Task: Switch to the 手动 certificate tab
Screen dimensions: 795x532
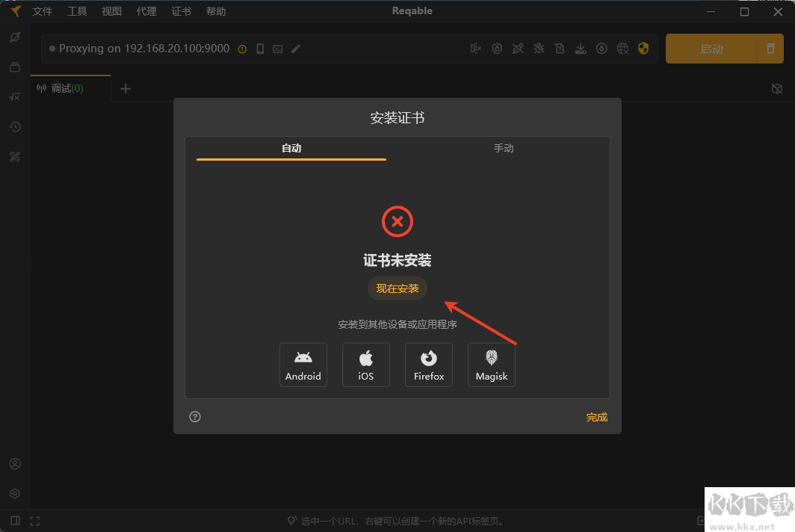Action: [x=504, y=148]
